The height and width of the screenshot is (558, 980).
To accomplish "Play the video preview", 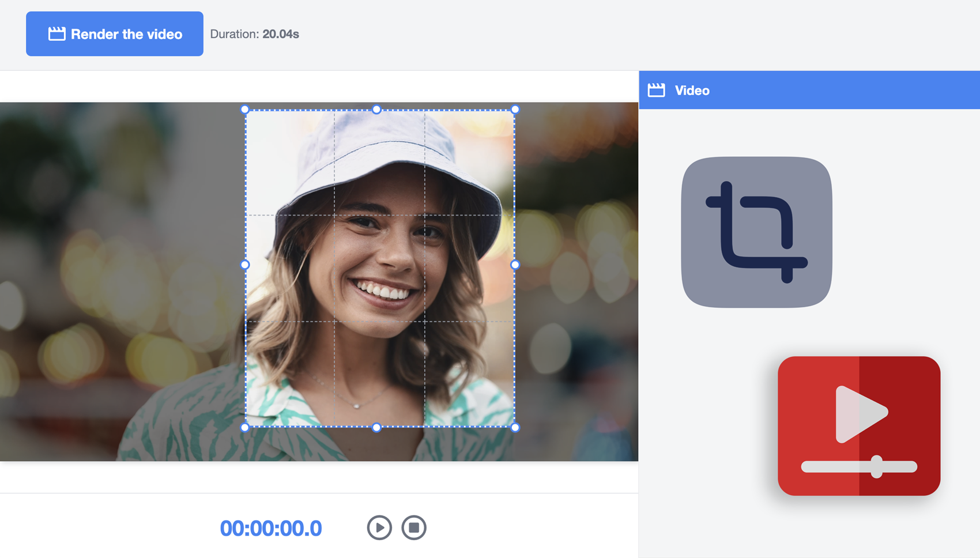I will tap(379, 527).
